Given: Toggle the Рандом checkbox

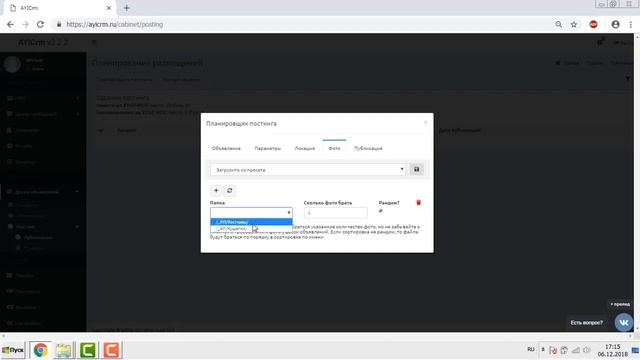Looking at the screenshot, I should point(381,211).
